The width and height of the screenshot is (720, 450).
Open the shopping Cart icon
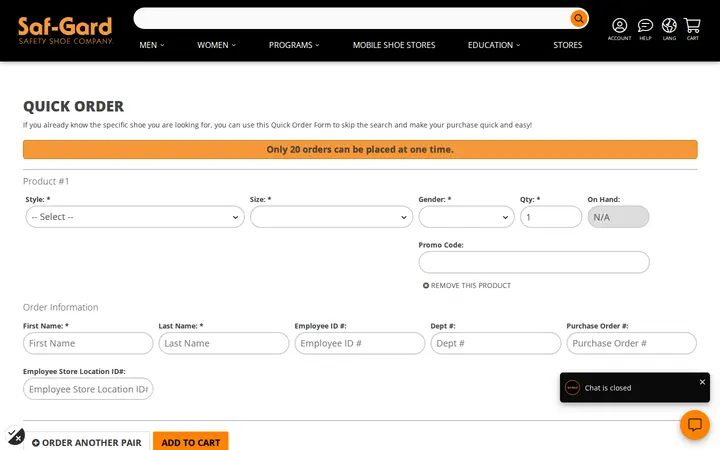(x=692, y=29)
